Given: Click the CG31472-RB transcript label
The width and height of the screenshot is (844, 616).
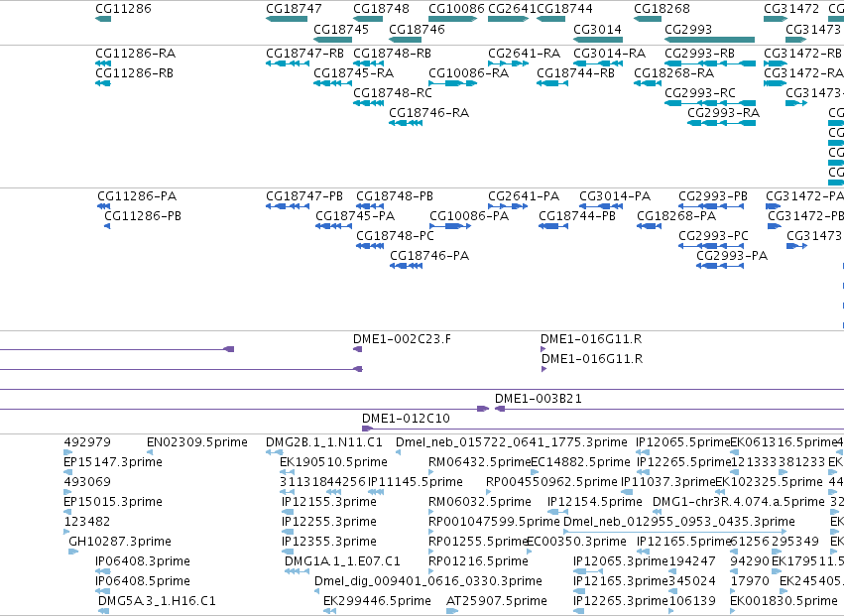Looking at the screenshot, I should (x=802, y=54).
